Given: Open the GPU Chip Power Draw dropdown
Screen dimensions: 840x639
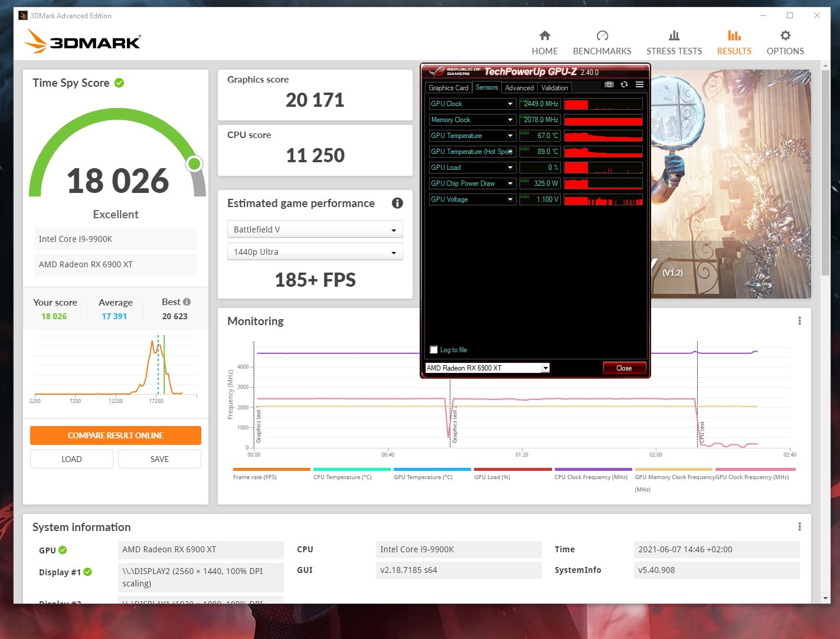Looking at the screenshot, I should point(510,183).
